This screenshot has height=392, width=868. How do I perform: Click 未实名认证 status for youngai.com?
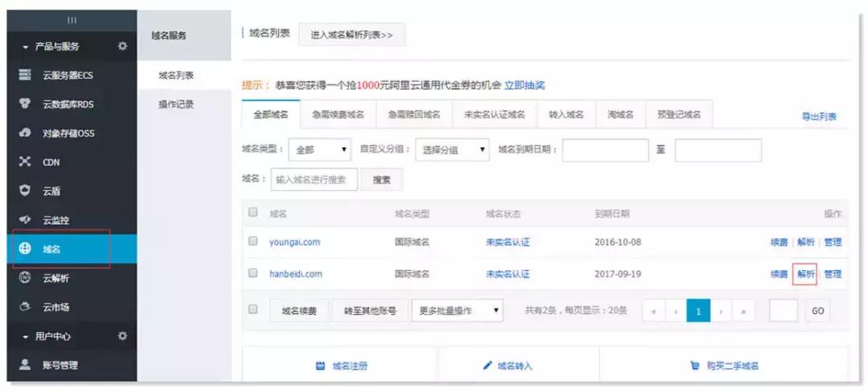tap(508, 242)
